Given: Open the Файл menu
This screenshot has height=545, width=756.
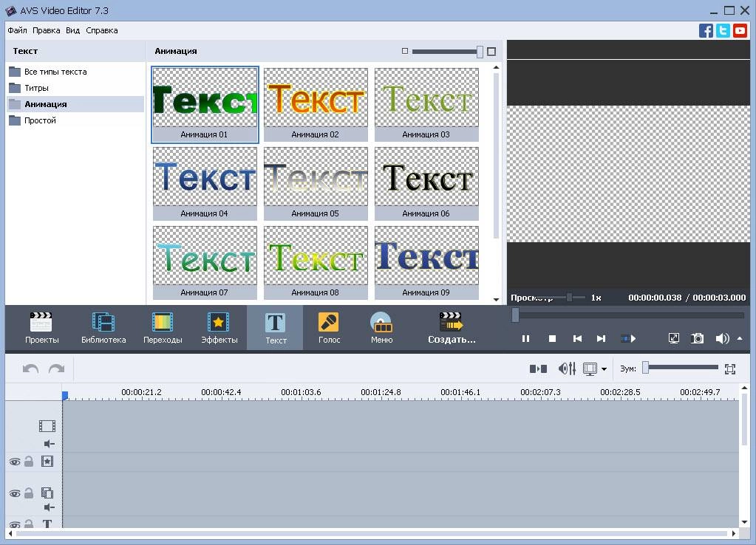Looking at the screenshot, I should tap(17, 30).
